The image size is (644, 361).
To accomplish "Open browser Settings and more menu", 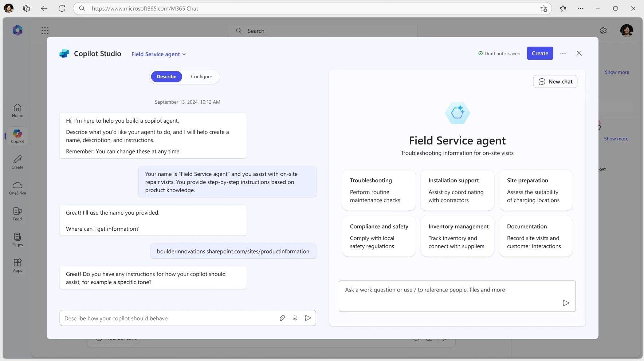I will (x=581, y=8).
